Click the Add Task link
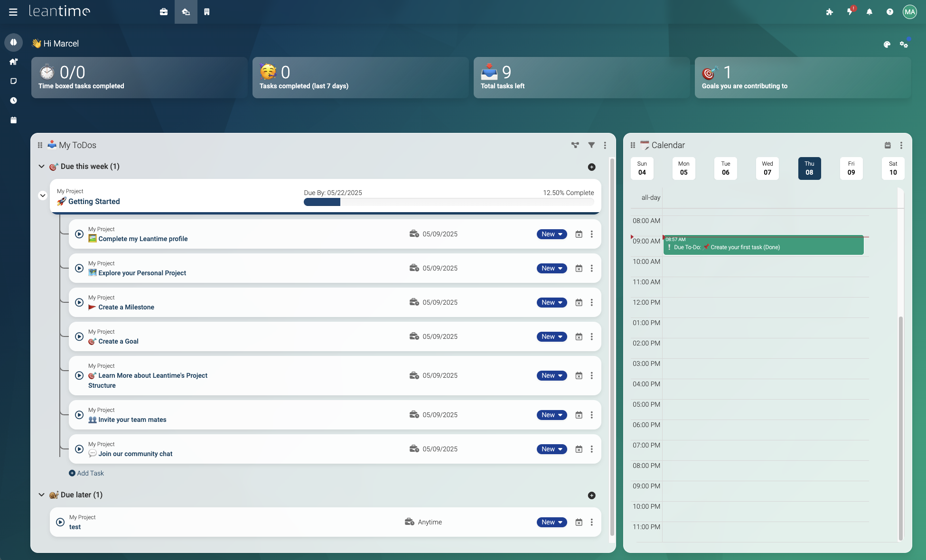This screenshot has width=926, height=560. click(86, 473)
